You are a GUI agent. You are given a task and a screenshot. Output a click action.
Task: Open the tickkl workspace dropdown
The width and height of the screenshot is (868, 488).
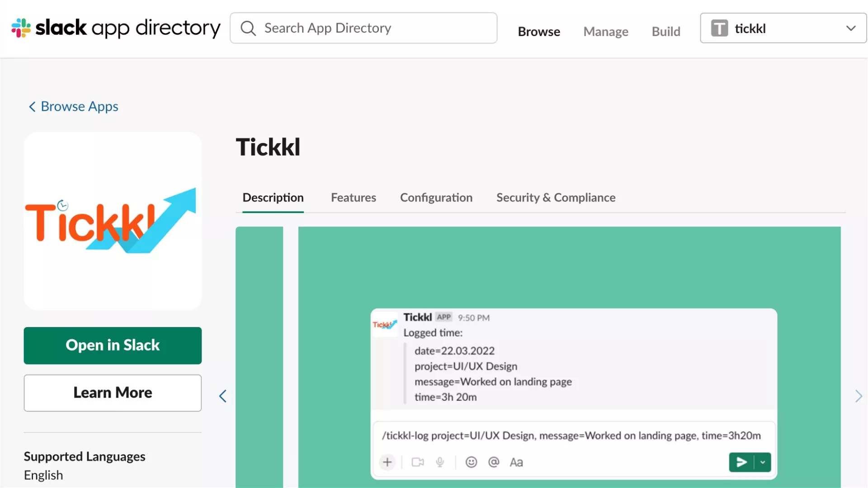[x=783, y=28]
